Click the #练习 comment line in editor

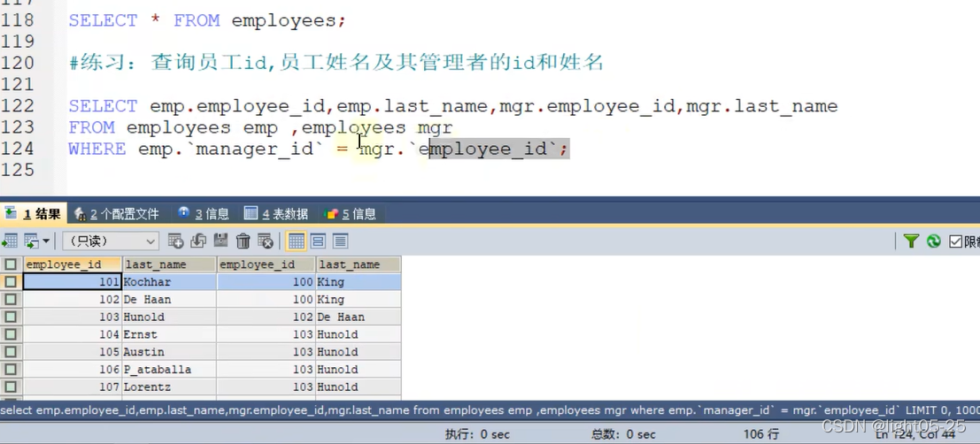click(336, 63)
